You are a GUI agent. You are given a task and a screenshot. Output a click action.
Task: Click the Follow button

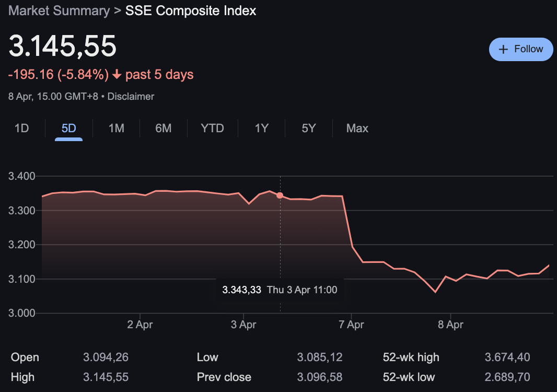[521, 49]
